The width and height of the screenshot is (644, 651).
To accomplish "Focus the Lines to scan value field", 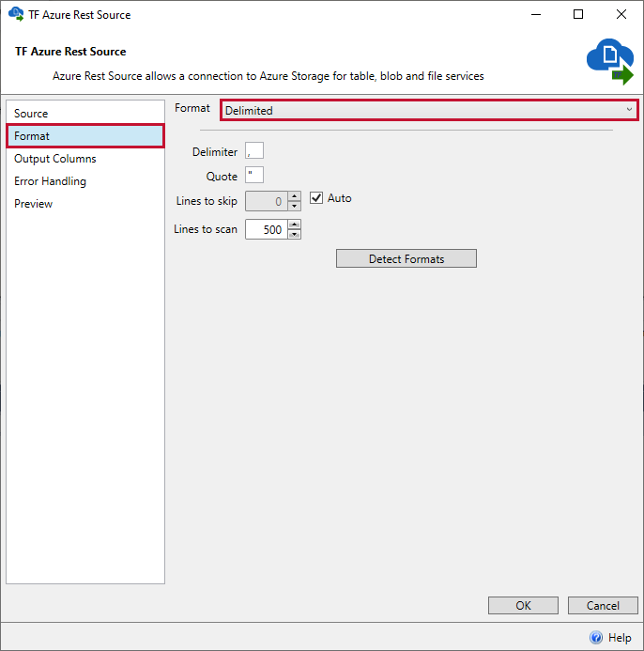I will point(267,229).
